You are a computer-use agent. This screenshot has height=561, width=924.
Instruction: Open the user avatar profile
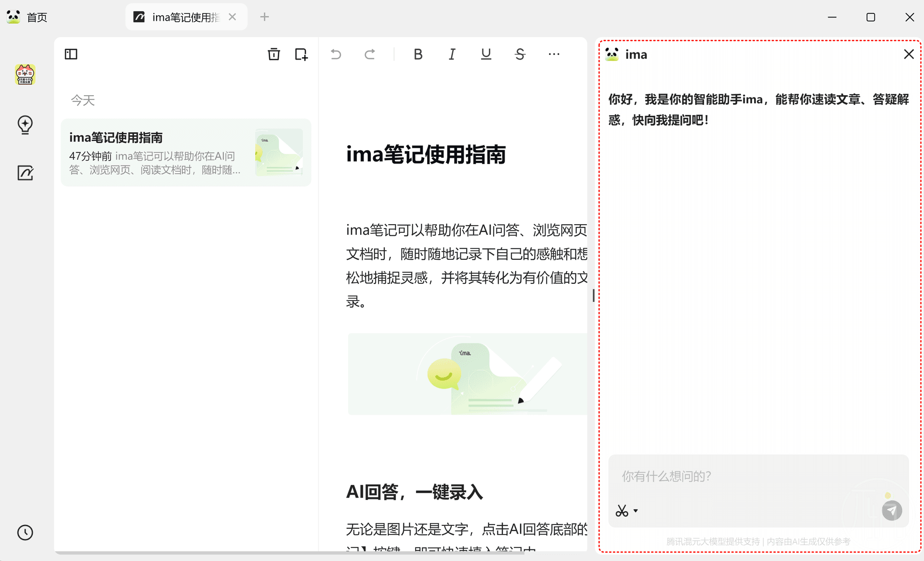pos(25,75)
